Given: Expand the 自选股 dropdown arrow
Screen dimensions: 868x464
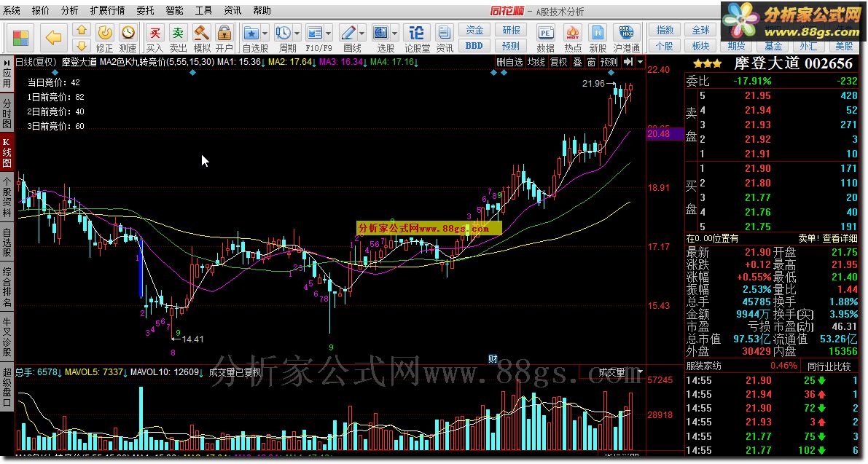Looking at the screenshot, I should tap(265, 34).
